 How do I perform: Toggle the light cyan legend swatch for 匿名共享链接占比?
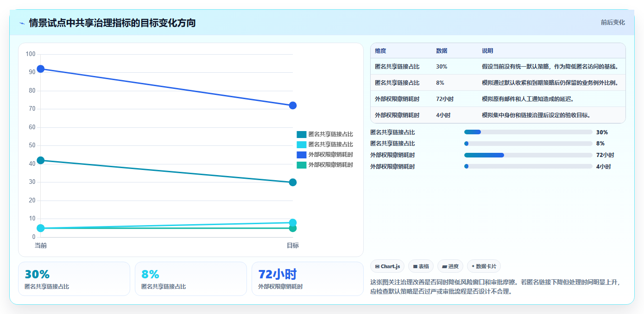(302, 144)
